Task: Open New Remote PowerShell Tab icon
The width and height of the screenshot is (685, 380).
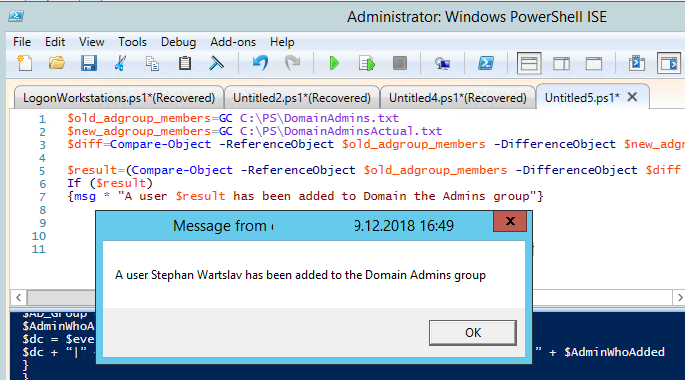Action: [x=443, y=64]
